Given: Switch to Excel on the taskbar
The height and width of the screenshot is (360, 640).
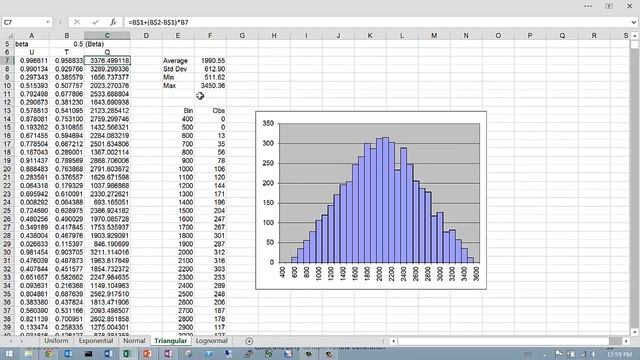Looking at the screenshot, I should (x=127, y=353).
